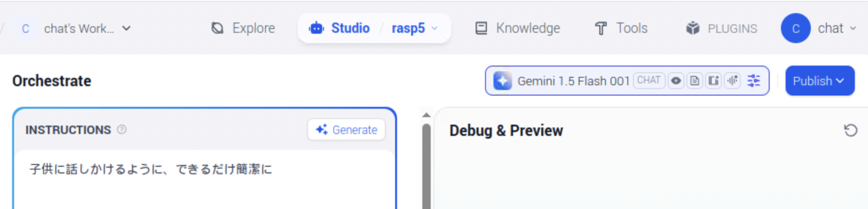The image size is (868, 209).
Task: Restart the Debug & Preview conversation
Action: coord(850,130)
